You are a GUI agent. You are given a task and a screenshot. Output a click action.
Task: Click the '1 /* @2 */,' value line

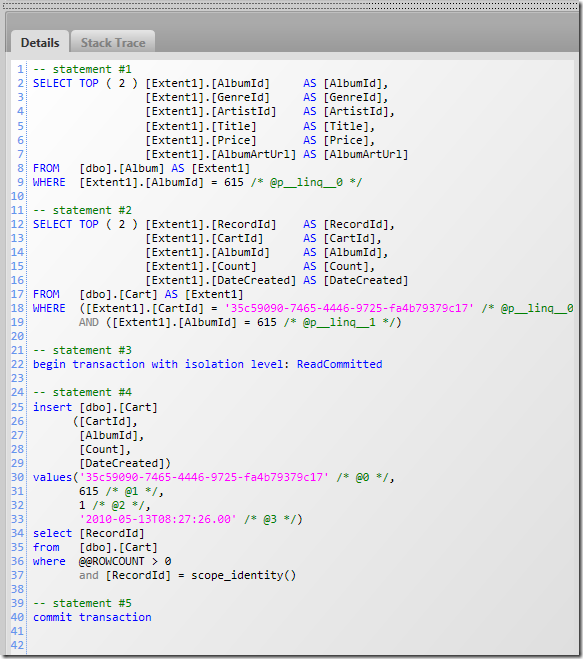pos(115,505)
